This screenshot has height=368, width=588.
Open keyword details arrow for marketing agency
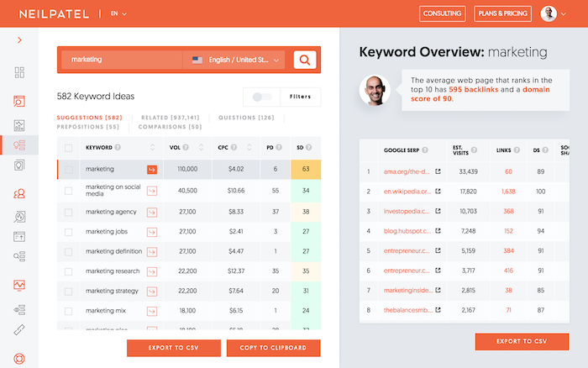[x=152, y=213]
